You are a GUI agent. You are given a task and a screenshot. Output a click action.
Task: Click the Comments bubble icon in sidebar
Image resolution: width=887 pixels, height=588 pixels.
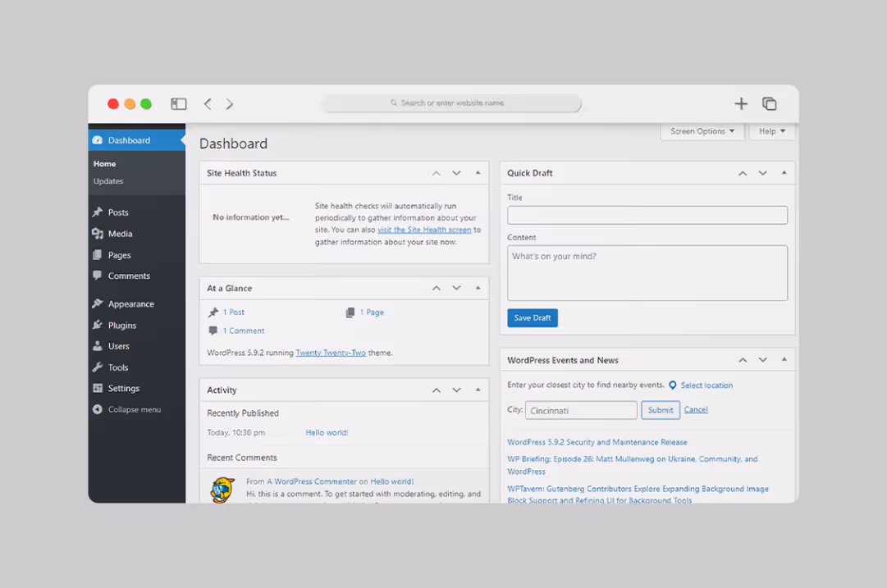coord(98,276)
